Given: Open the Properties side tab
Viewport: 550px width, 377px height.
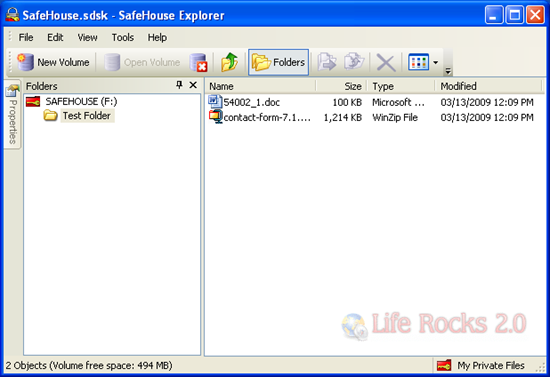Looking at the screenshot, I should pos(12,115).
